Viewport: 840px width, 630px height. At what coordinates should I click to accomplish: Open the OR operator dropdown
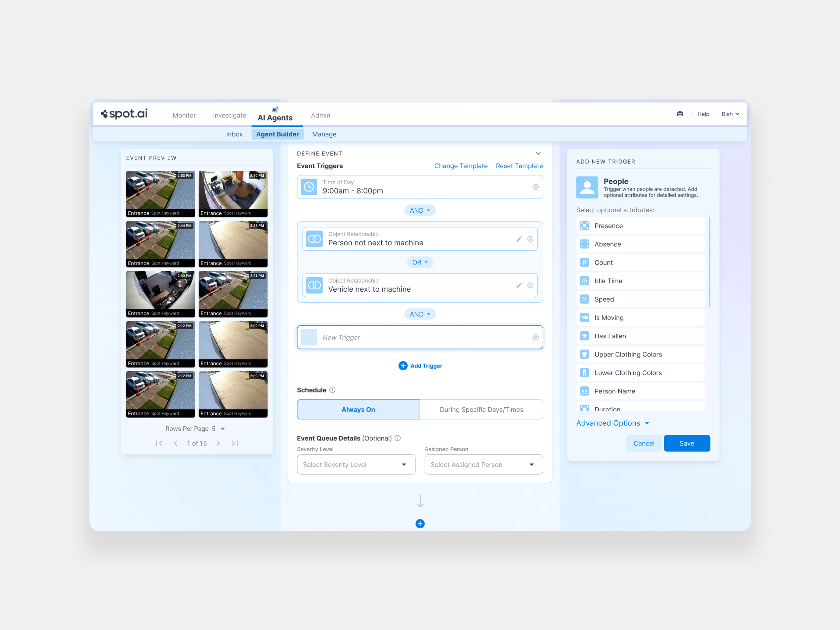pyautogui.click(x=420, y=262)
